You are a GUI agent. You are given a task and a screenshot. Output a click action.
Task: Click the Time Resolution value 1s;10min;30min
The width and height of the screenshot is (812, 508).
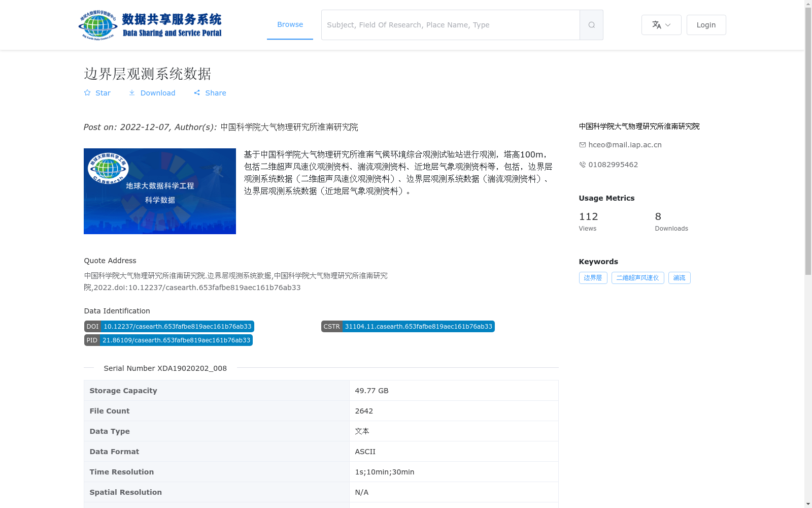click(x=384, y=472)
